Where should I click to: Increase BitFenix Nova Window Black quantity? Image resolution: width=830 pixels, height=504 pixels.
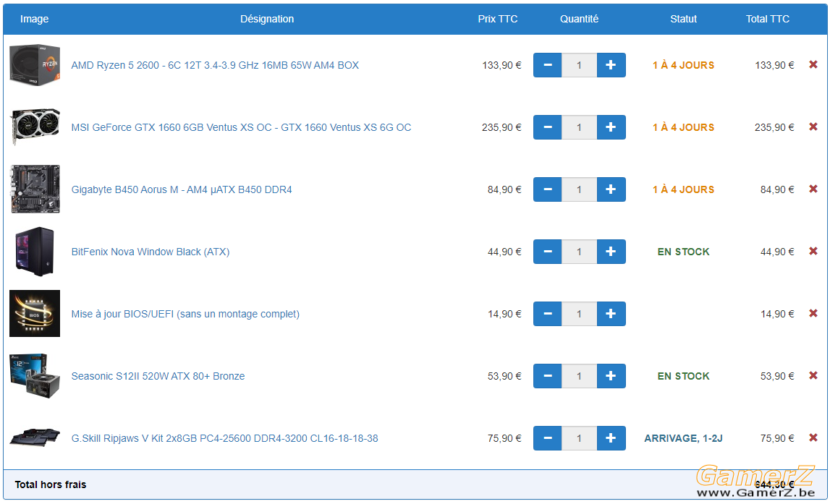click(611, 252)
